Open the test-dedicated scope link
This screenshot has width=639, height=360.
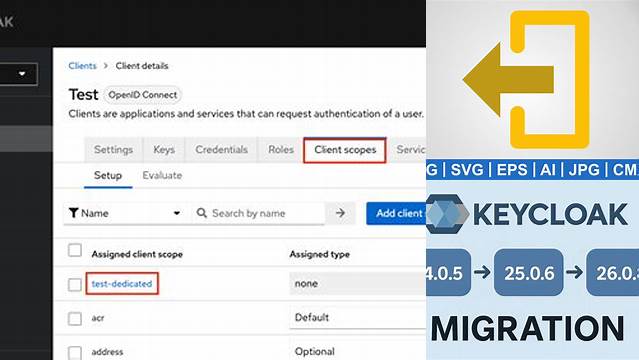click(122, 284)
